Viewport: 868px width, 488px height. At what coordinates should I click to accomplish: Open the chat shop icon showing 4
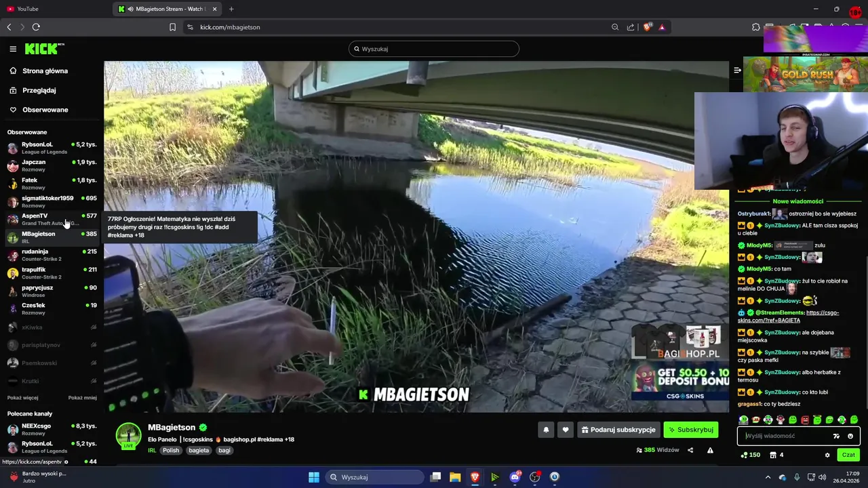(x=776, y=455)
